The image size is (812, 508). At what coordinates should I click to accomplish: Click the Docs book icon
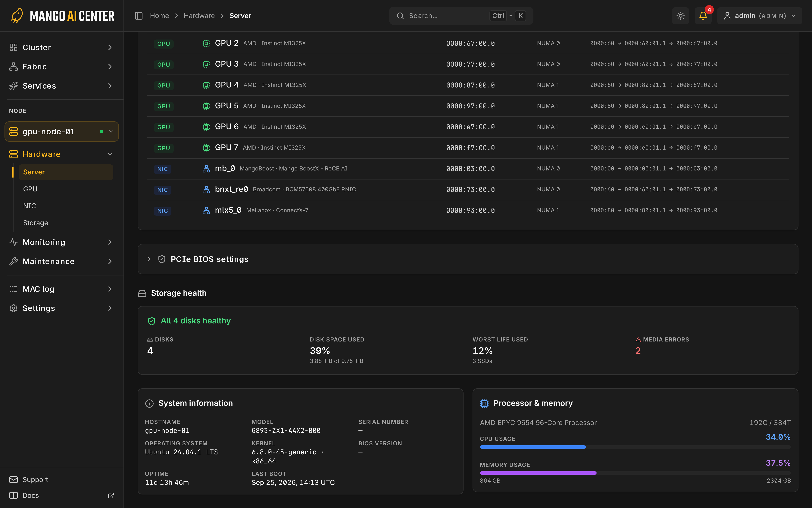tap(13, 496)
